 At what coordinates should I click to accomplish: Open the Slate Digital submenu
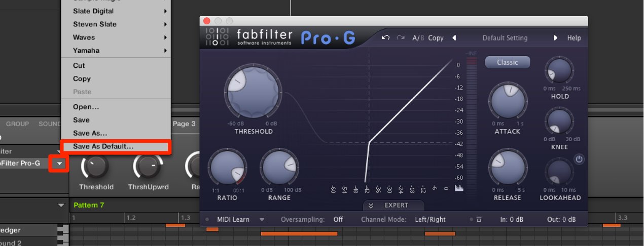pos(116,11)
